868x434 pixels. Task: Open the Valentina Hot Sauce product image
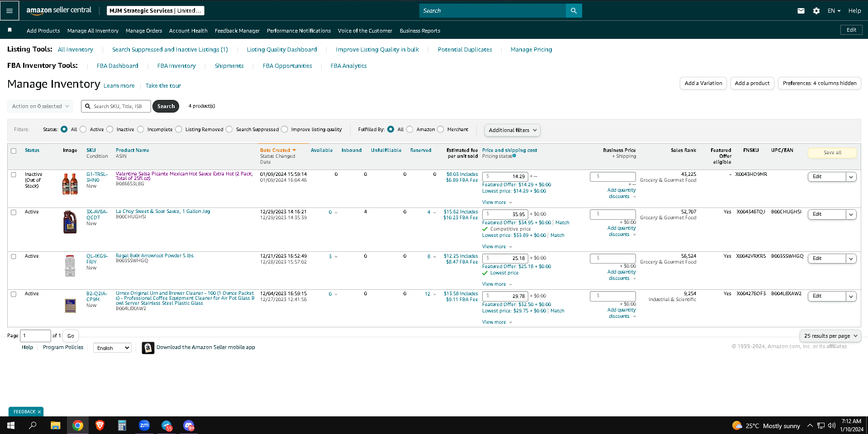[x=70, y=184]
